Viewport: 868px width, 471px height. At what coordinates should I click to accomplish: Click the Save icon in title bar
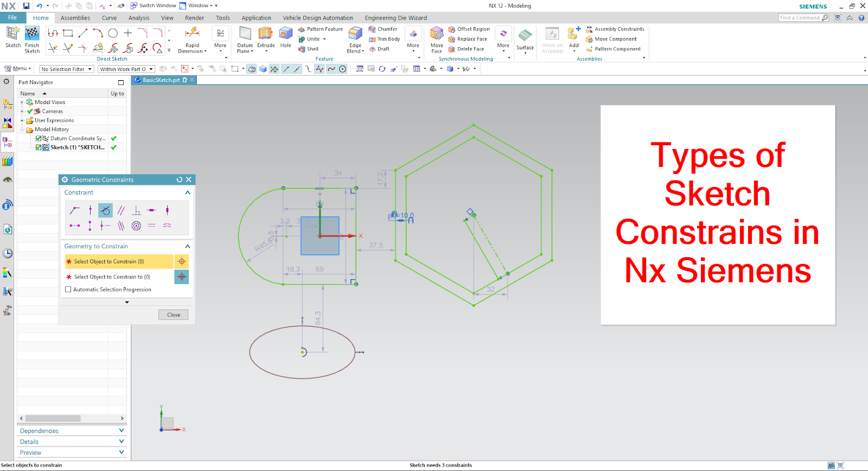pos(26,5)
